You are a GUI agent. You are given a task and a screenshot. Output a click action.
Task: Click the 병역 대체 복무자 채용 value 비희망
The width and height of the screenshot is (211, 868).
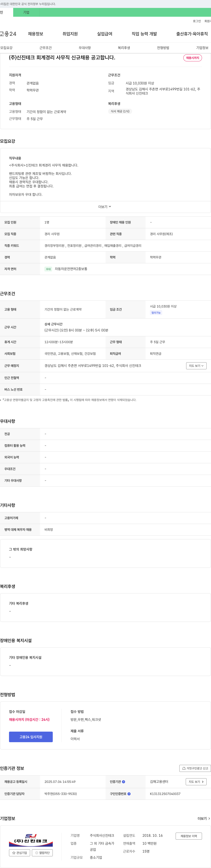49,529
